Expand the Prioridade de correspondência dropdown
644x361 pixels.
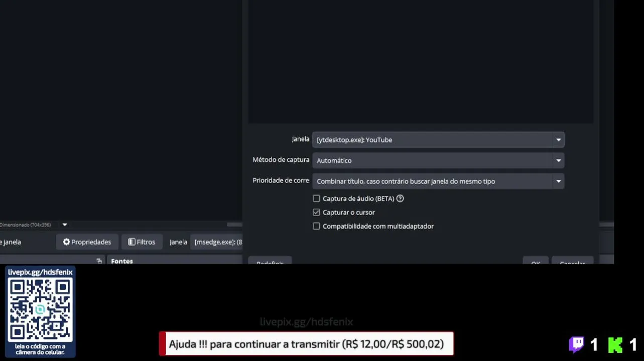[438, 181]
